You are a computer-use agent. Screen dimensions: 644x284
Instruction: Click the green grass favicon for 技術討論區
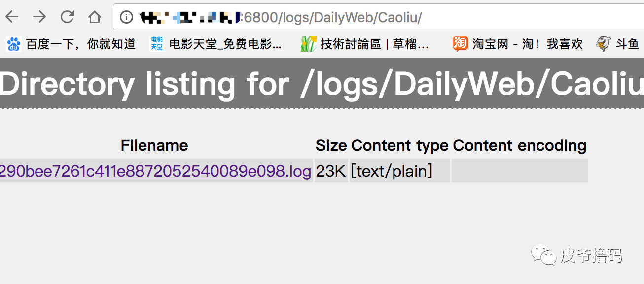click(308, 44)
